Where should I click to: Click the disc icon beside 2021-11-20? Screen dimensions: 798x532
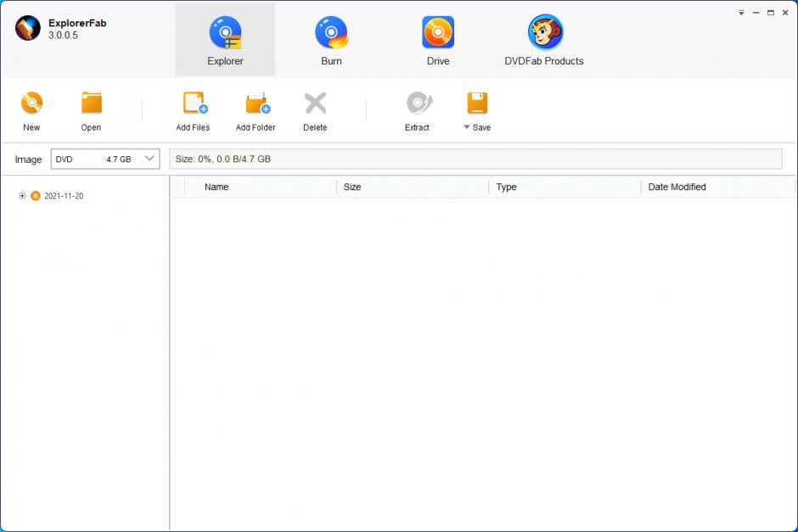click(35, 196)
